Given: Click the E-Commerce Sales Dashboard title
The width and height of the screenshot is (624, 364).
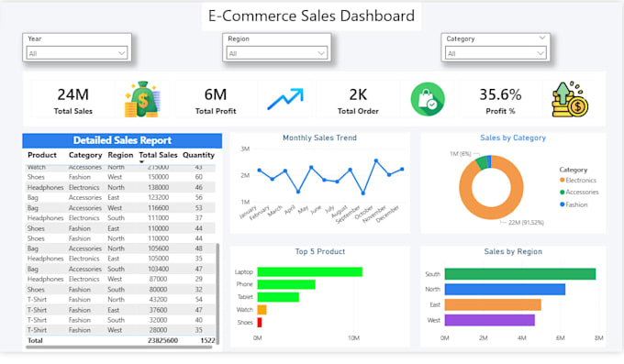Looking at the screenshot, I should 311,16.
